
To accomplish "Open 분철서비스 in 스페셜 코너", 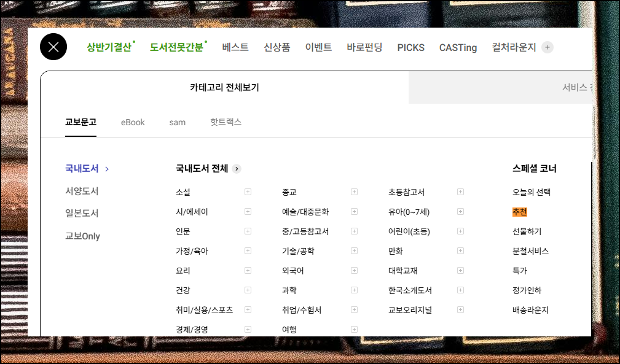I will 530,251.
